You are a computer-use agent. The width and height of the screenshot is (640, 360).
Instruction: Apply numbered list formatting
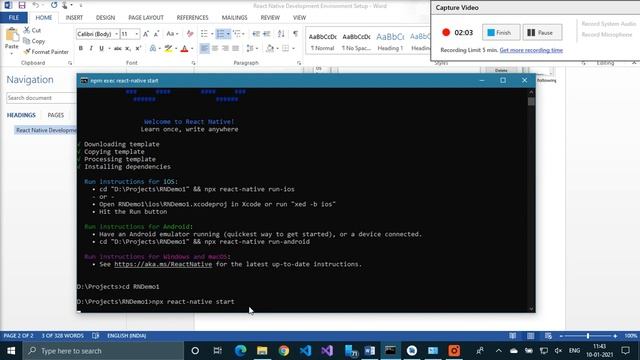pyautogui.click(x=220, y=34)
